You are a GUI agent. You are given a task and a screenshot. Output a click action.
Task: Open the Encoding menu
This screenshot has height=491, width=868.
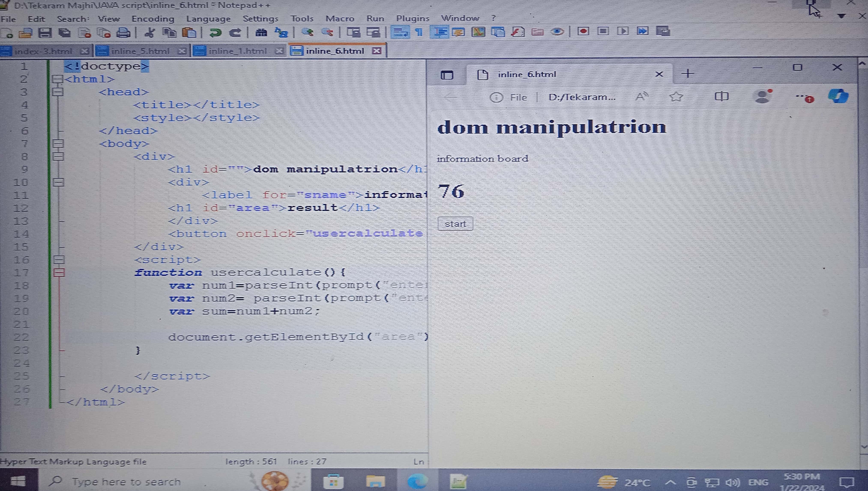pos(153,19)
